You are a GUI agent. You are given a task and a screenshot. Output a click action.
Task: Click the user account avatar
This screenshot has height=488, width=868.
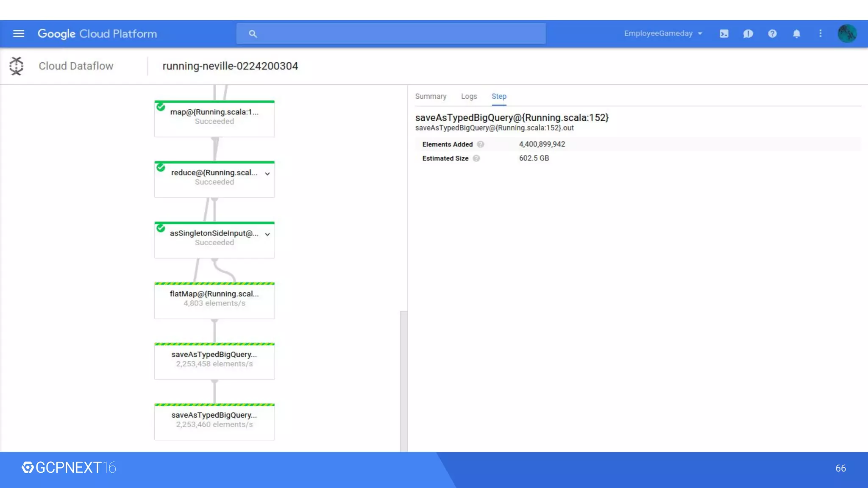click(x=847, y=33)
